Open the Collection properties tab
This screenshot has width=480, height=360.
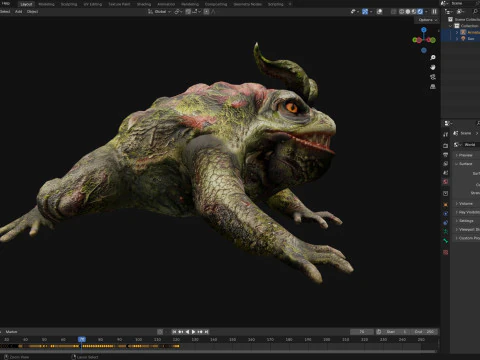point(446,193)
